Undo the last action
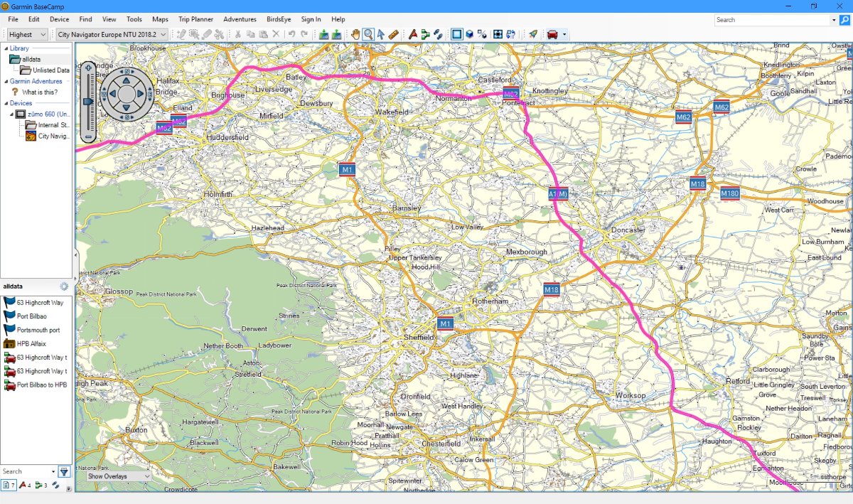853x504 pixels. pos(291,34)
